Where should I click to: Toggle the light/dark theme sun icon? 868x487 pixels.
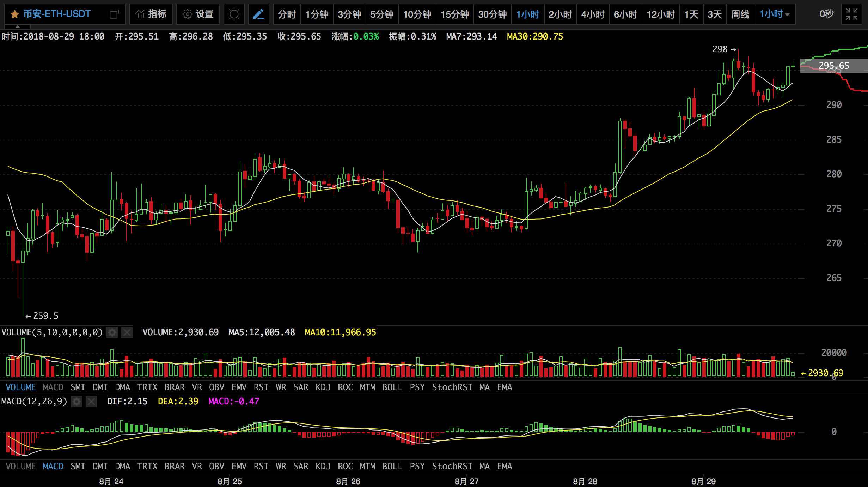(x=234, y=14)
